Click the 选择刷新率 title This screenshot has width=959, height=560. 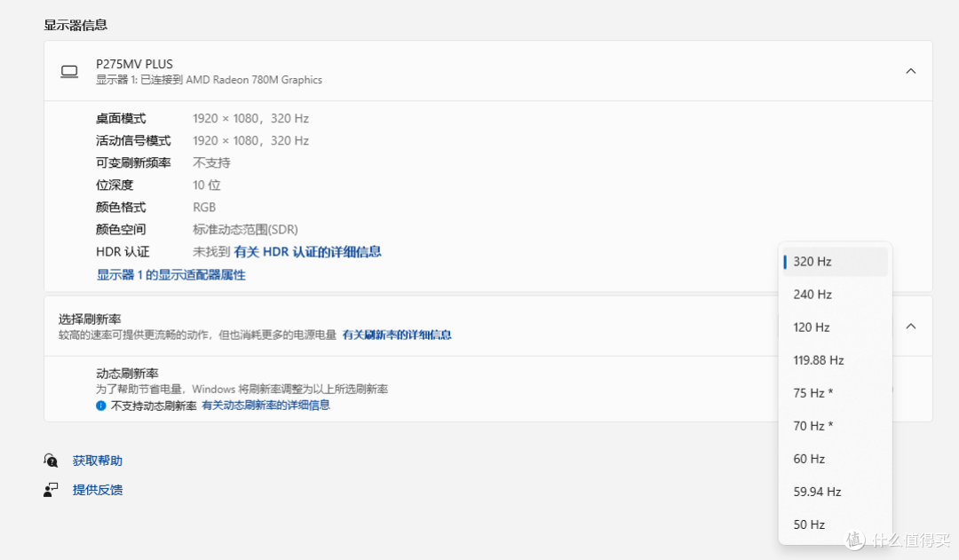(90, 319)
